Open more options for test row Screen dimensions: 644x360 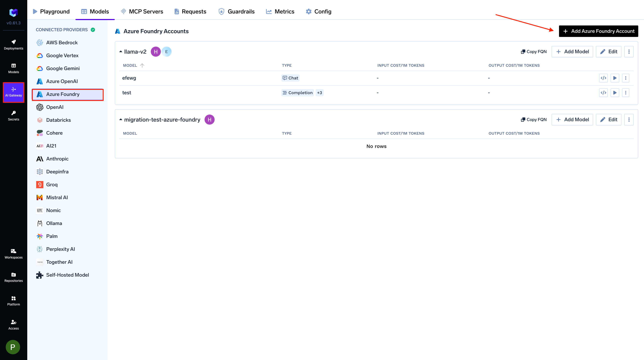click(x=626, y=93)
